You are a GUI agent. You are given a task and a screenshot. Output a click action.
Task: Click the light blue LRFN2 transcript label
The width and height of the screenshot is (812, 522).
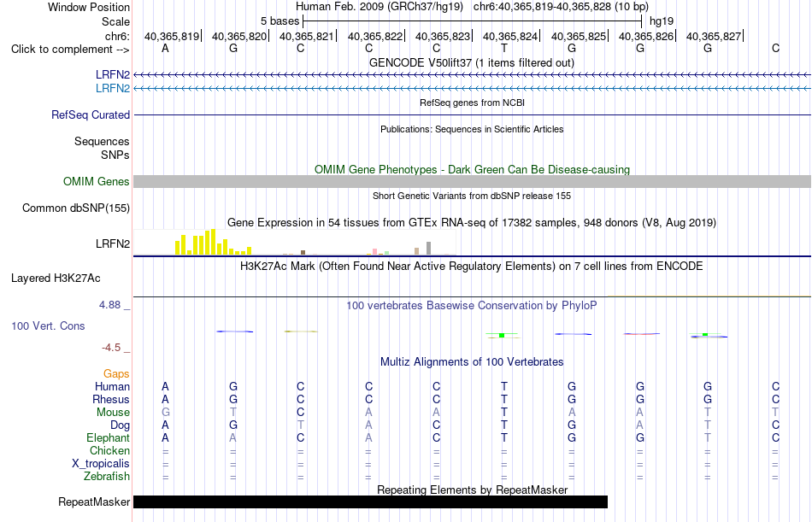pos(112,88)
